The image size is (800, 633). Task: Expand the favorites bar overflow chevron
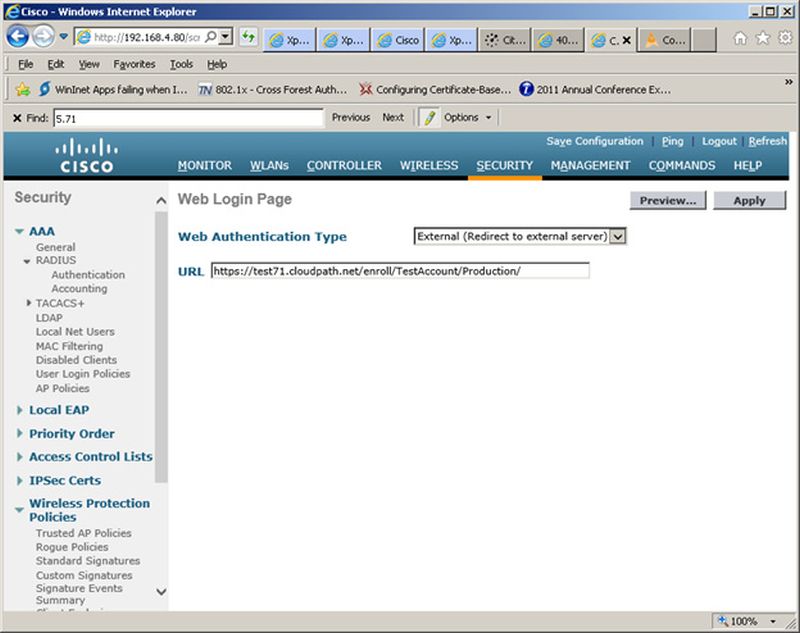coord(789,82)
